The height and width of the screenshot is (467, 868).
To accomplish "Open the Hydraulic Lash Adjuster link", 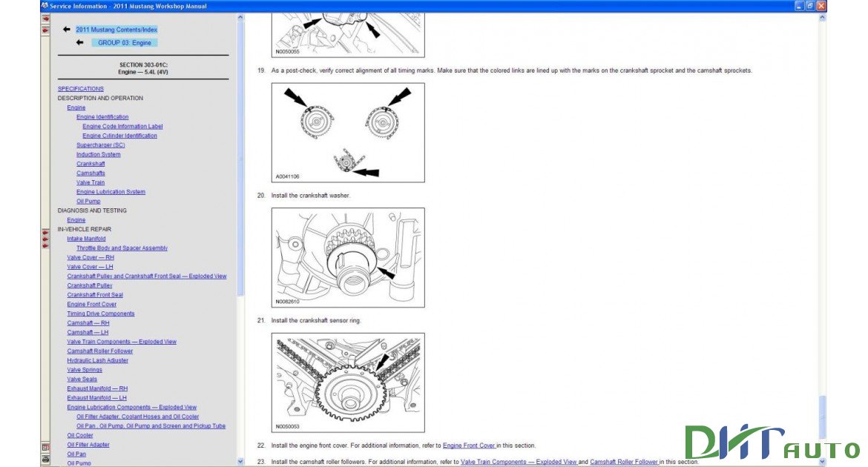I will coord(98,361).
